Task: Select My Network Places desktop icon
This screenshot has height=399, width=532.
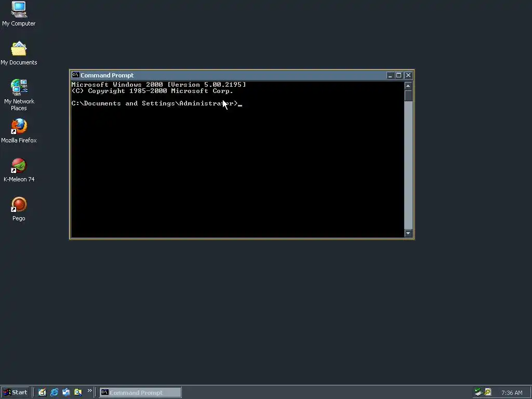Action: pyautogui.click(x=19, y=95)
